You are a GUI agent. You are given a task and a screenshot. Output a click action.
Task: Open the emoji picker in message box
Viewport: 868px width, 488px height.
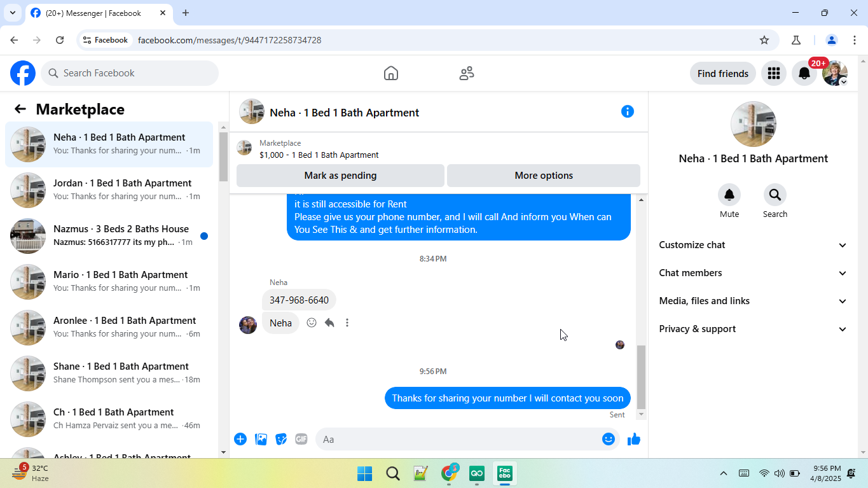(609, 439)
